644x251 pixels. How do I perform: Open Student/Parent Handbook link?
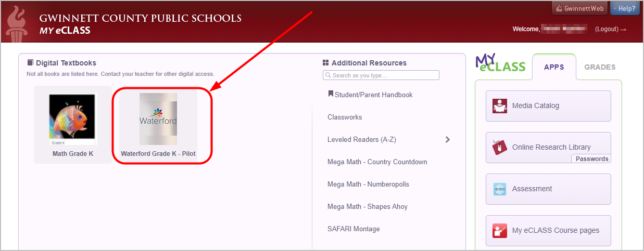(373, 95)
